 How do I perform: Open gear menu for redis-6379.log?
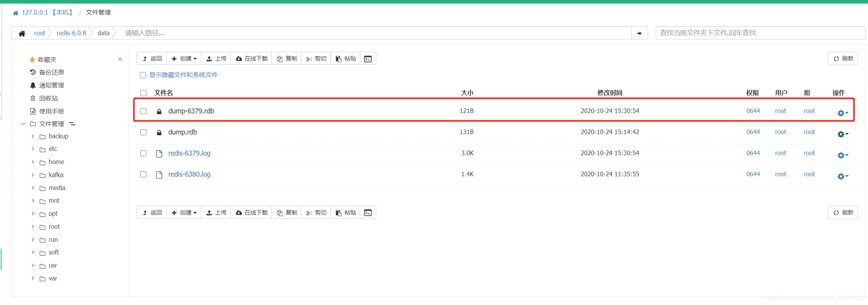coord(843,155)
